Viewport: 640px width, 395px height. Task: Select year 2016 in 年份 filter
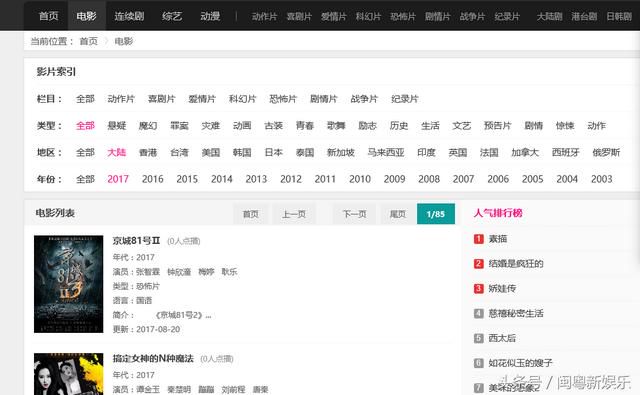point(153,179)
